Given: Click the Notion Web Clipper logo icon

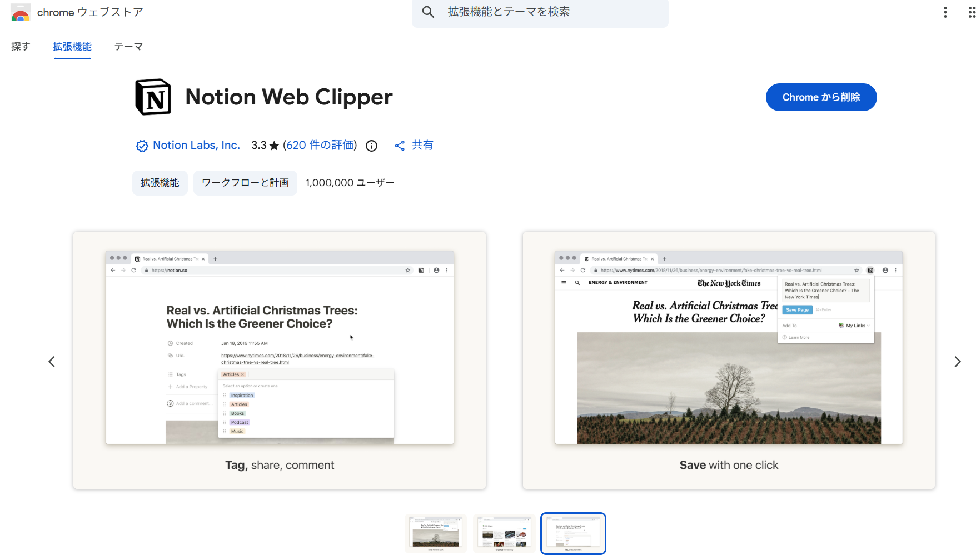Looking at the screenshot, I should click(153, 97).
